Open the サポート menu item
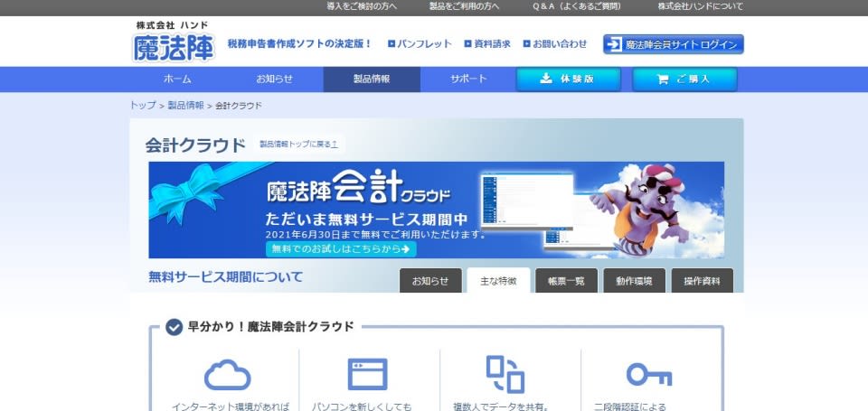Viewport: 868px width, 411px height. pos(468,79)
